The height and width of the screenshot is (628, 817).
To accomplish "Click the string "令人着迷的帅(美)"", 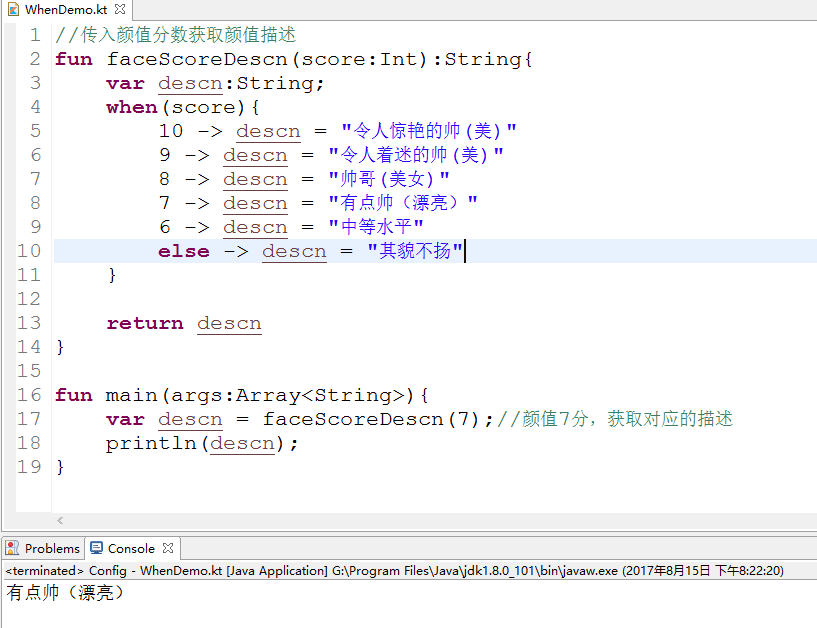I will [x=416, y=155].
